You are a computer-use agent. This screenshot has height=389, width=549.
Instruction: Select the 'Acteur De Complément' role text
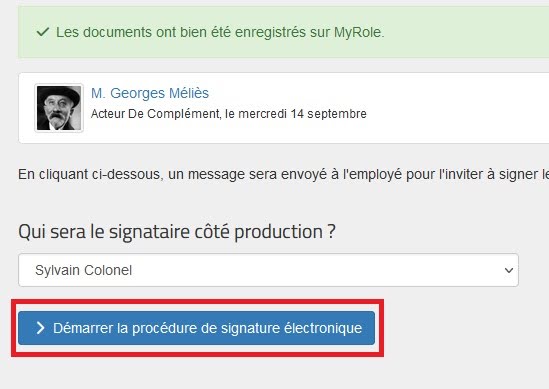pyautogui.click(x=155, y=114)
